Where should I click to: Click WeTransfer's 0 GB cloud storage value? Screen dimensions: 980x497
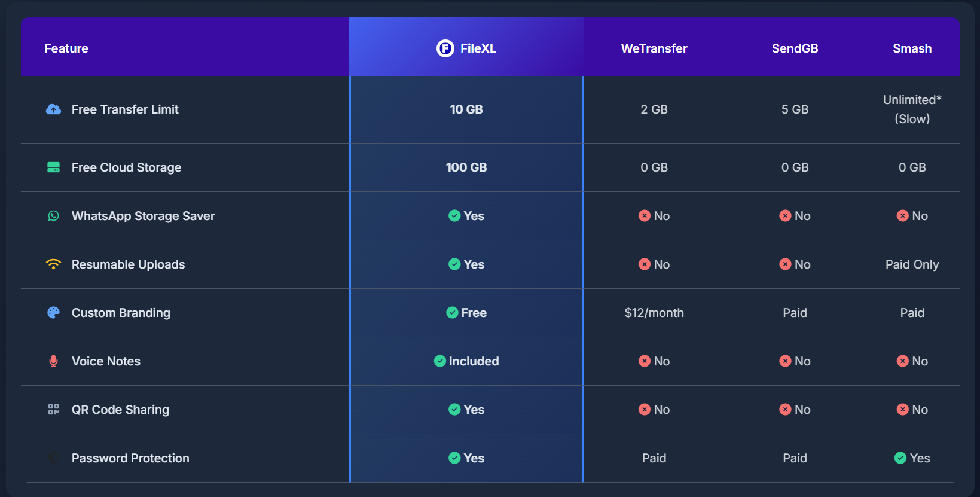click(654, 167)
